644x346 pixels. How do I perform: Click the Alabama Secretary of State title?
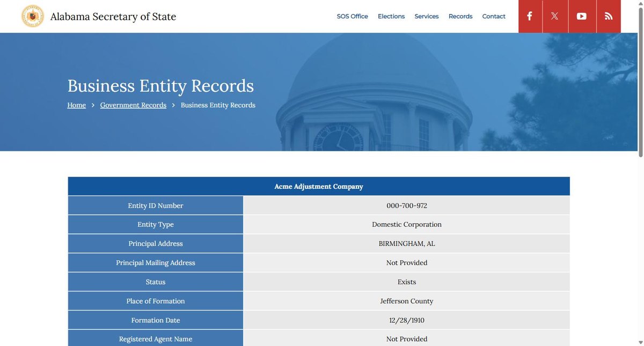pyautogui.click(x=113, y=17)
